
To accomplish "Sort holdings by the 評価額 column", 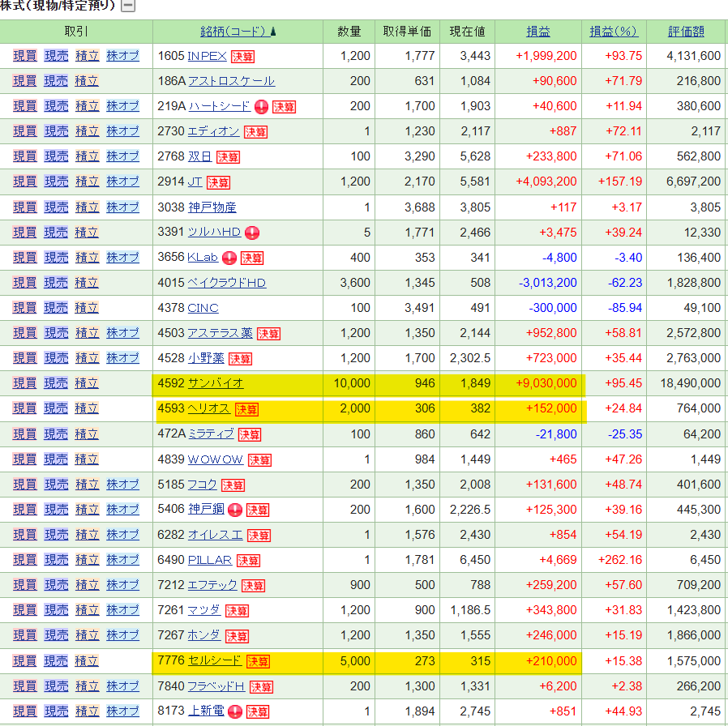I will pos(686,32).
